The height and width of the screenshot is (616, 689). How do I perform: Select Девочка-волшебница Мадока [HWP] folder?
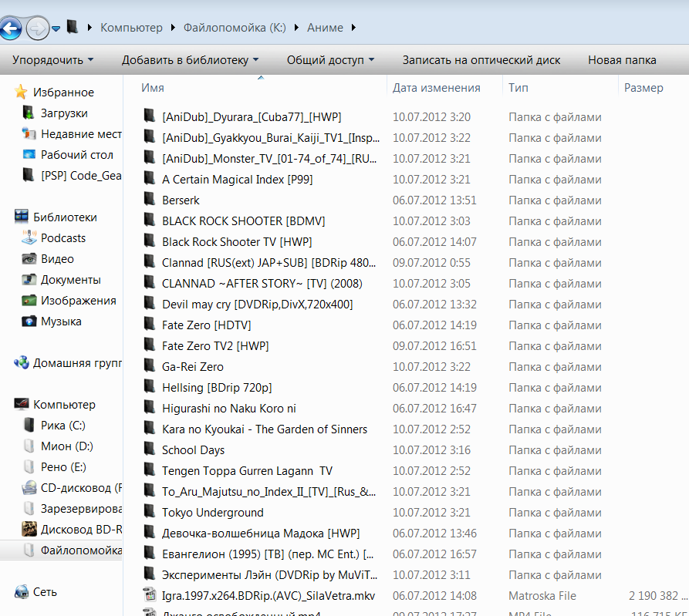[261, 533]
